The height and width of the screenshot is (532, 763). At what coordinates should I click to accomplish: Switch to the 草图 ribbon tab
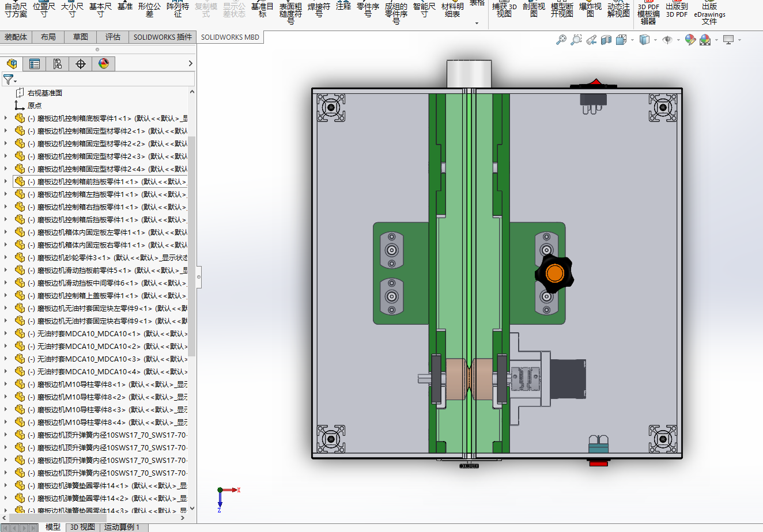pos(81,37)
